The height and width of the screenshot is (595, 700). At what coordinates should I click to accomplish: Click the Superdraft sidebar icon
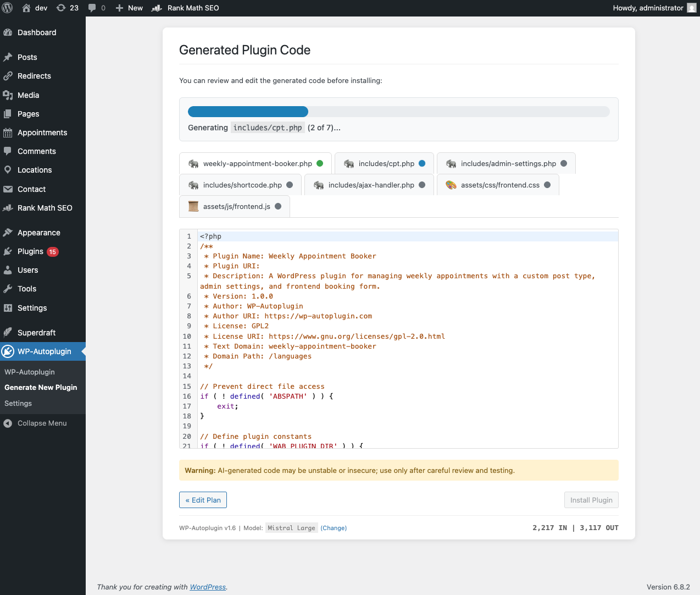(8, 332)
